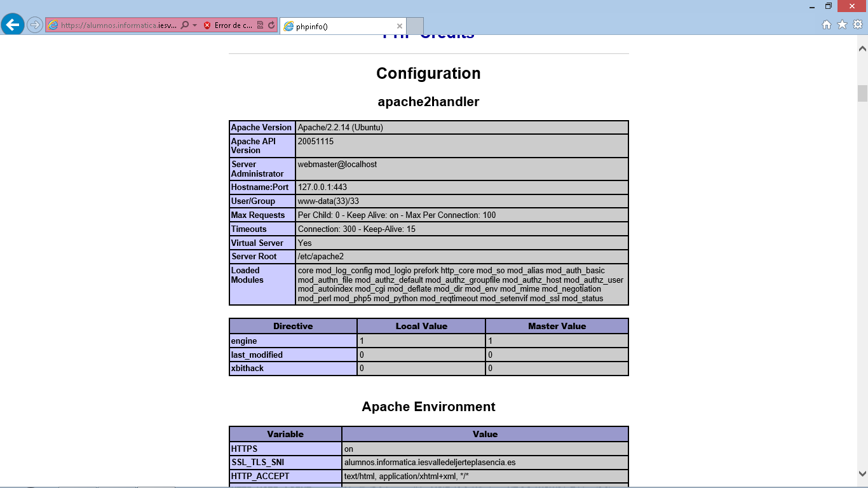This screenshot has width=868, height=488.
Task: Toggle the Compatibility View icon
Action: tap(260, 25)
